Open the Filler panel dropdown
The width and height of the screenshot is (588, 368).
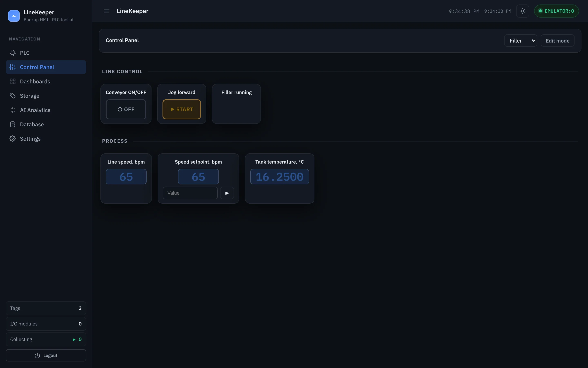[520, 41]
